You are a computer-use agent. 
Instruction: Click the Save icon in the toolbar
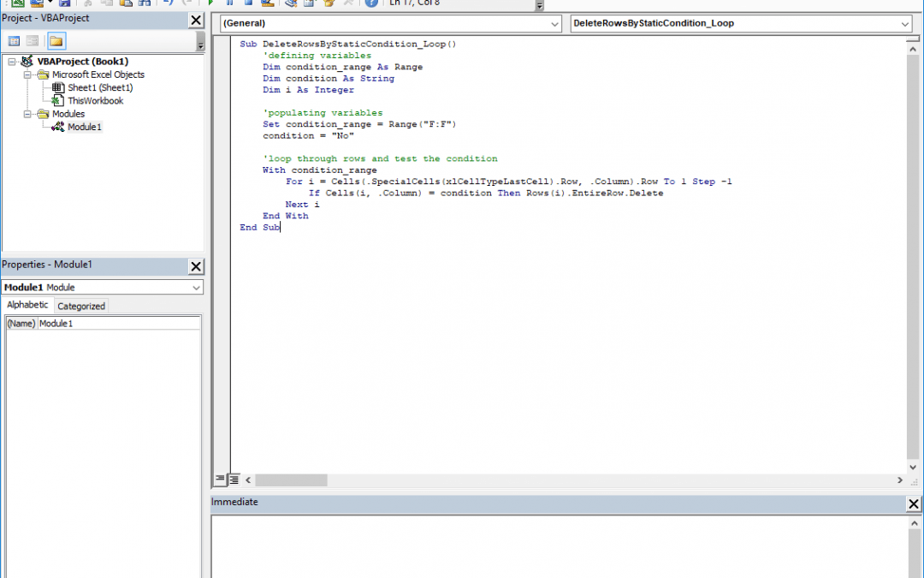point(64,3)
